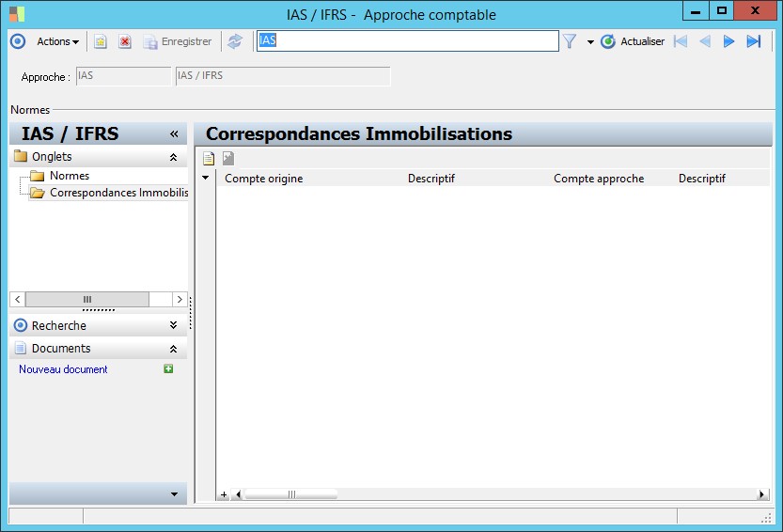This screenshot has height=532, width=783.
Task: Click the delete record red X icon
Action: pyautogui.click(x=125, y=41)
